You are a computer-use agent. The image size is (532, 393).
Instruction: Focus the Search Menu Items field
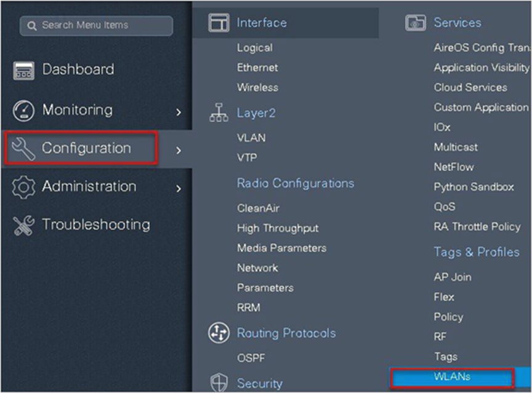coord(96,26)
